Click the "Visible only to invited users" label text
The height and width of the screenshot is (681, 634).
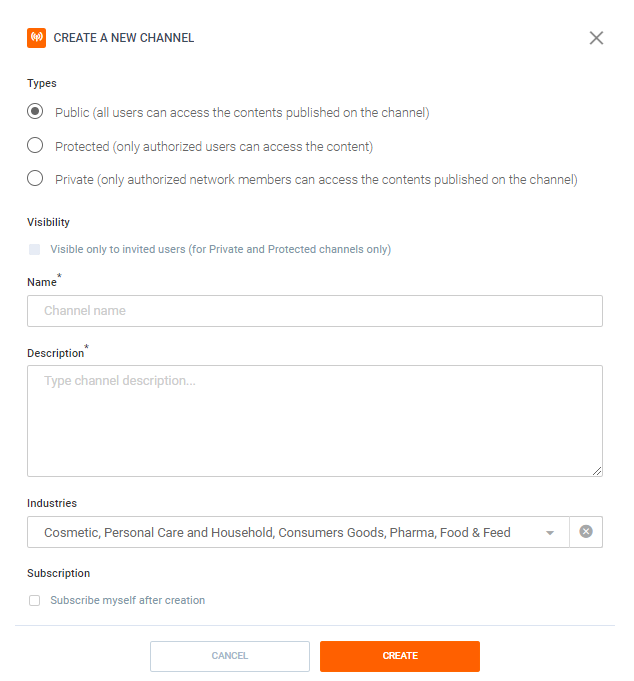[x=220, y=249]
